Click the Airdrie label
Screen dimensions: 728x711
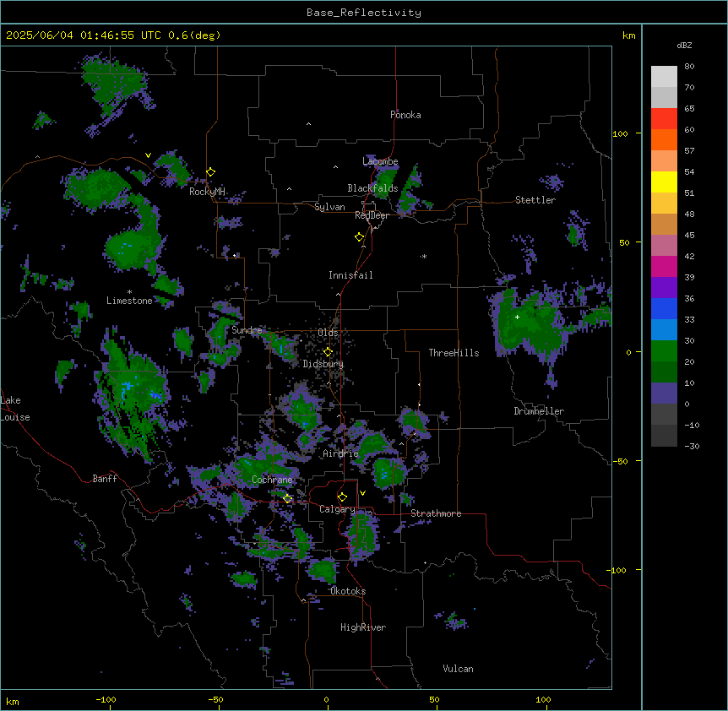341,453
